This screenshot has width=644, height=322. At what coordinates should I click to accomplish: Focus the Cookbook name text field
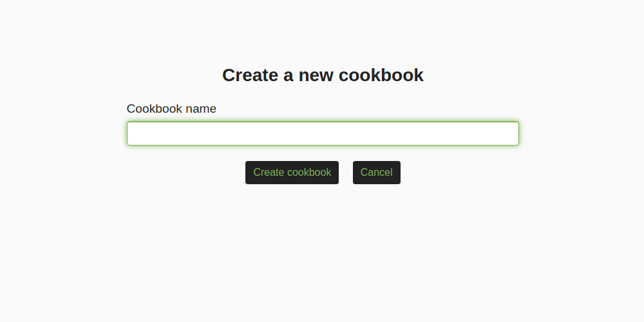click(323, 133)
